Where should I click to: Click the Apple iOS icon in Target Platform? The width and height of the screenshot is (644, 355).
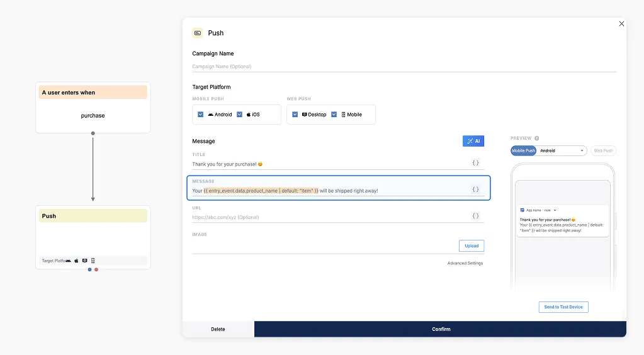tap(249, 115)
